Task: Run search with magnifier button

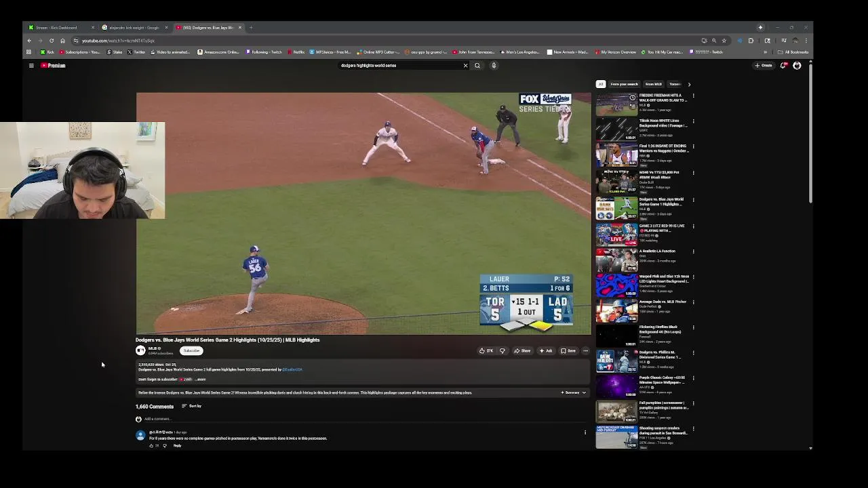Action: click(x=477, y=66)
